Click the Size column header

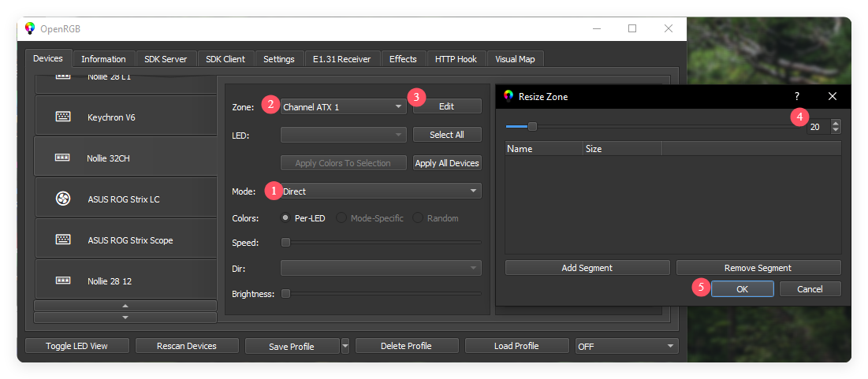622,149
